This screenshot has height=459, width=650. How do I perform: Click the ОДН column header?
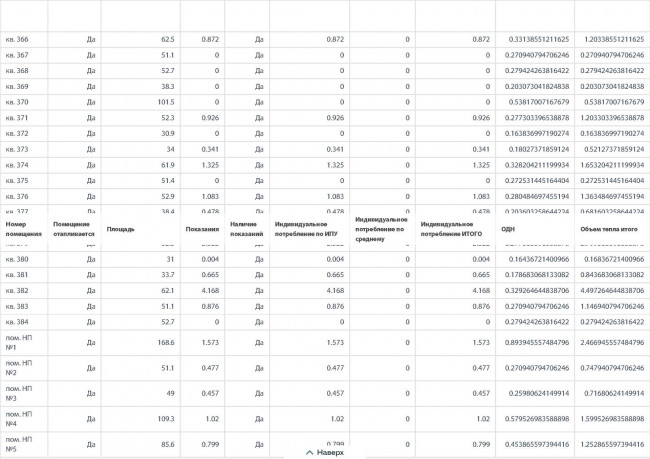tap(508, 229)
